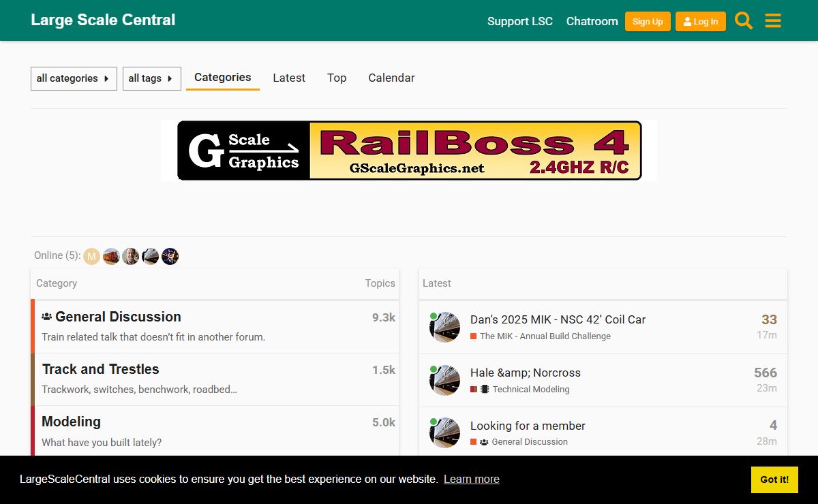Click the 9.3k topics count

384,317
